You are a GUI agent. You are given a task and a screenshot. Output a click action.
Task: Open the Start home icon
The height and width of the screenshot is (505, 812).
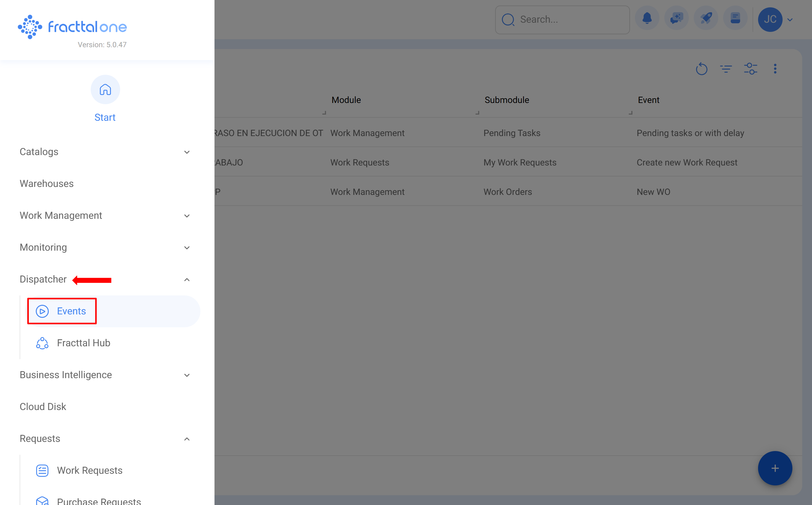(105, 89)
